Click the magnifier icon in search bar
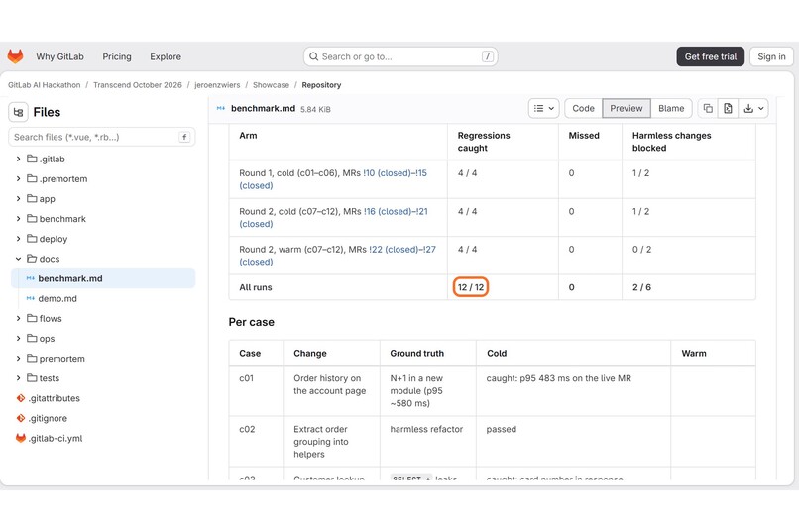The width and height of the screenshot is (799, 532). click(x=314, y=56)
